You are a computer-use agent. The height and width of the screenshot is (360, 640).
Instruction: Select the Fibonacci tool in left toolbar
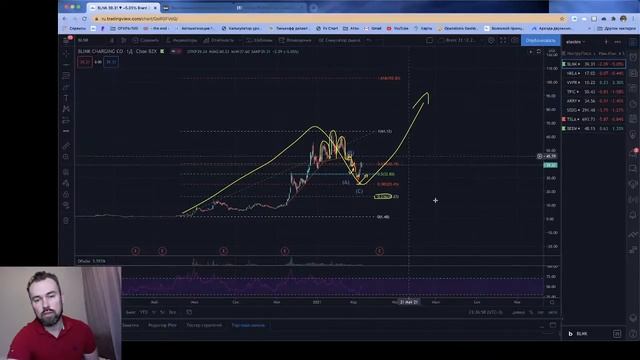(x=66, y=76)
